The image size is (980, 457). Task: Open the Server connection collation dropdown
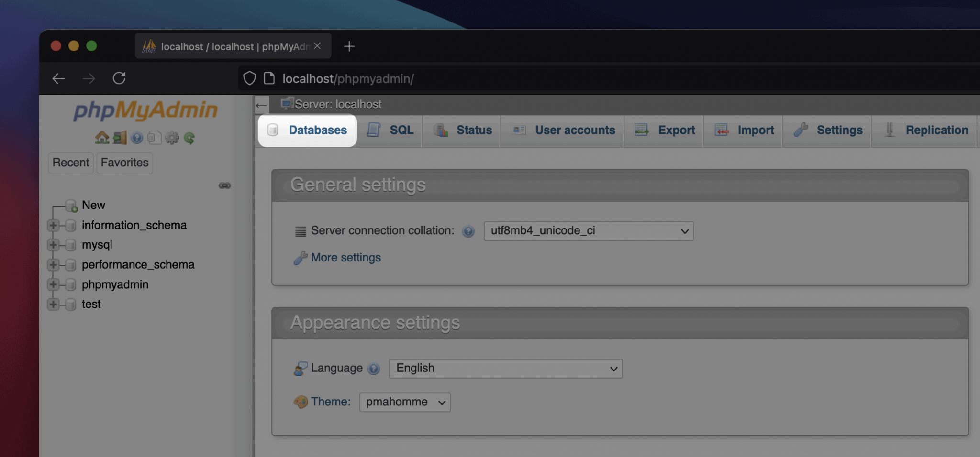pyautogui.click(x=588, y=231)
